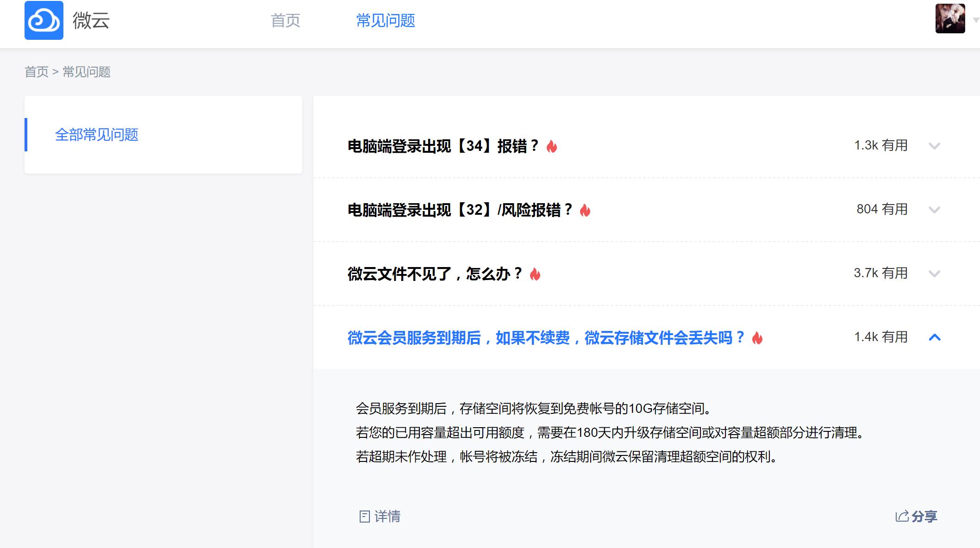The width and height of the screenshot is (980, 548).
Task: Click flame icon next to 【32】/风险报错 question
Action: (585, 210)
